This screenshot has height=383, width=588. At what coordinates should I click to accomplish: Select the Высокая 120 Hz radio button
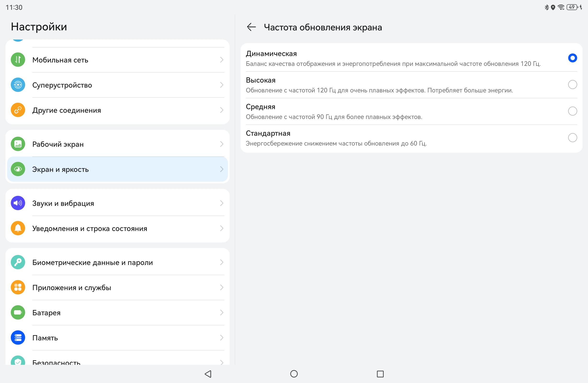tap(572, 85)
